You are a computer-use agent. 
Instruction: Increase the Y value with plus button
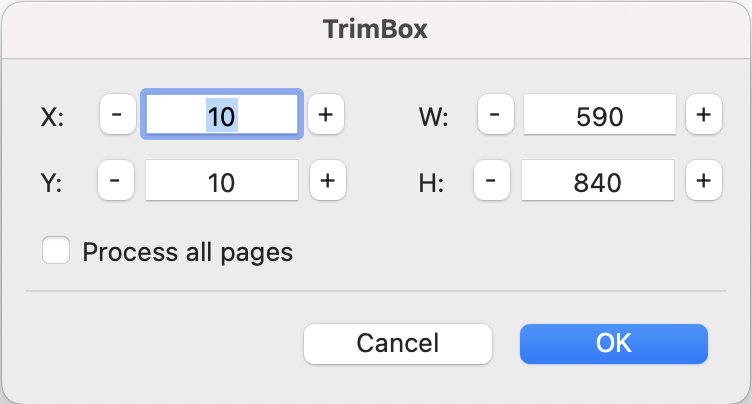pyautogui.click(x=327, y=182)
